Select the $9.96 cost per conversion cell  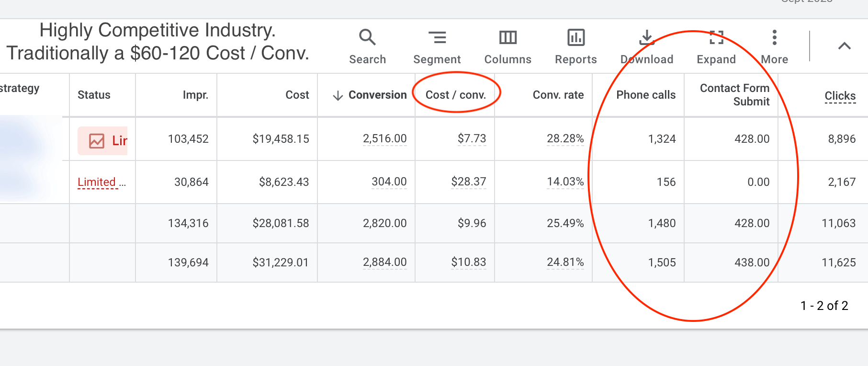tap(472, 223)
